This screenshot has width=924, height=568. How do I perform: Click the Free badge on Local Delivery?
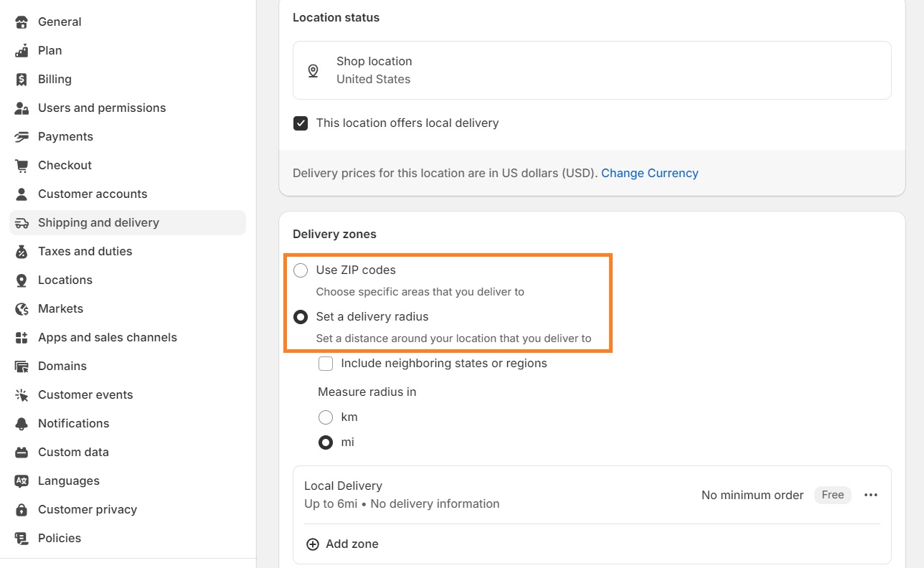pyautogui.click(x=832, y=495)
